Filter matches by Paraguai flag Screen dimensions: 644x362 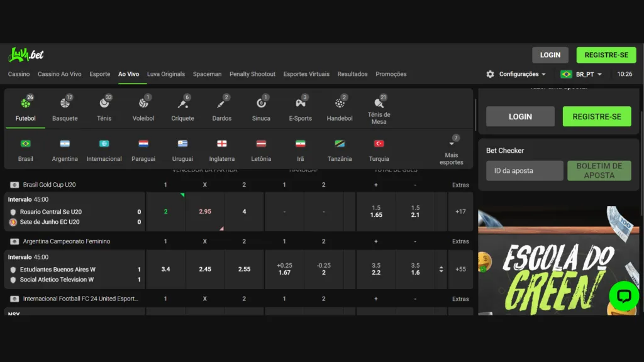tap(143, 144)
